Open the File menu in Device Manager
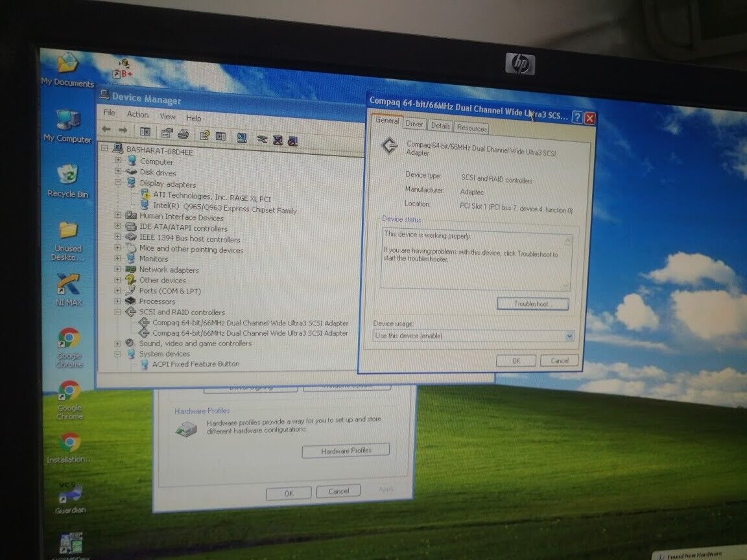Screen dimensions: 747x560 pos(110,112)
